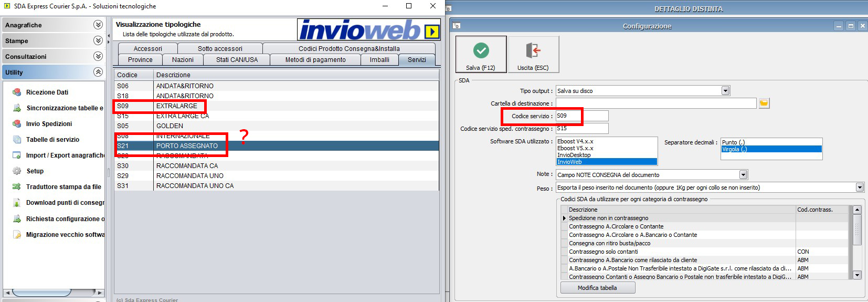868x302 pixels.
Task: Switch to the Sotto accessori tab
Action: pos(220,48)
